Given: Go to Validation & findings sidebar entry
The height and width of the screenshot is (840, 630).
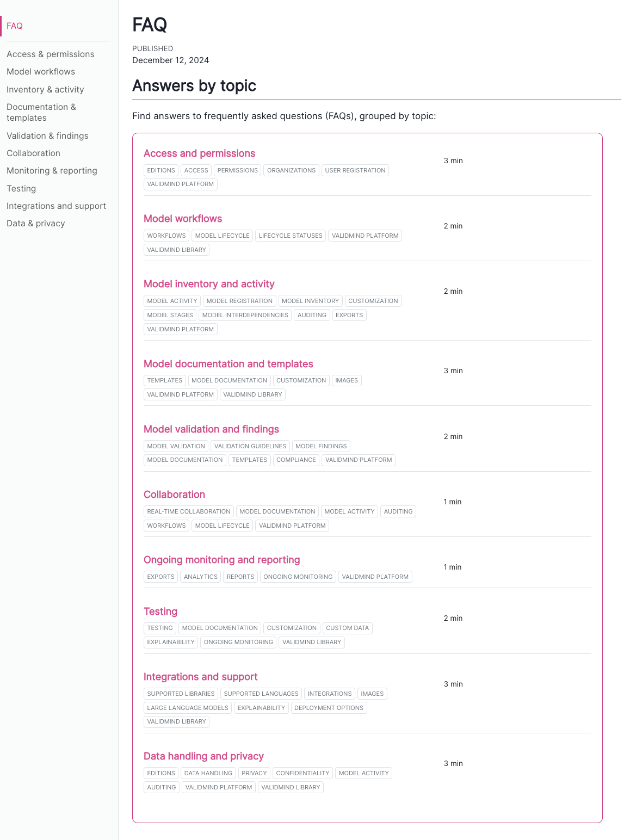Looking at the screenshot, I should point(47,135).
